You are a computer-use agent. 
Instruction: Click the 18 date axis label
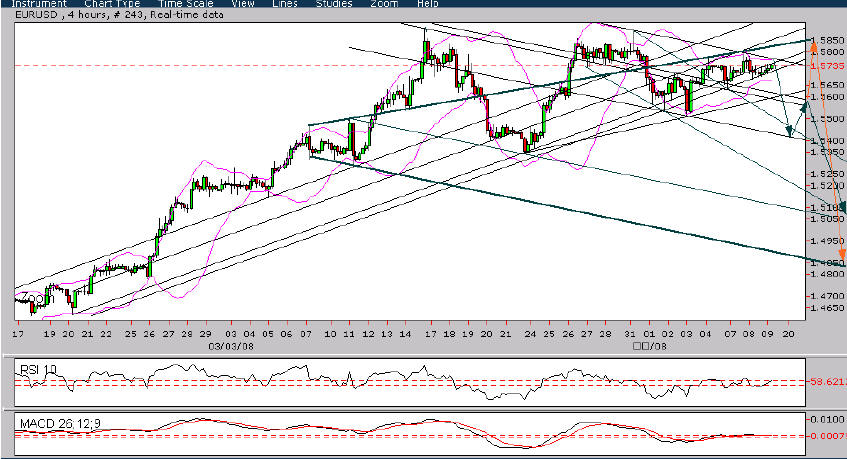tap(449, 334)
